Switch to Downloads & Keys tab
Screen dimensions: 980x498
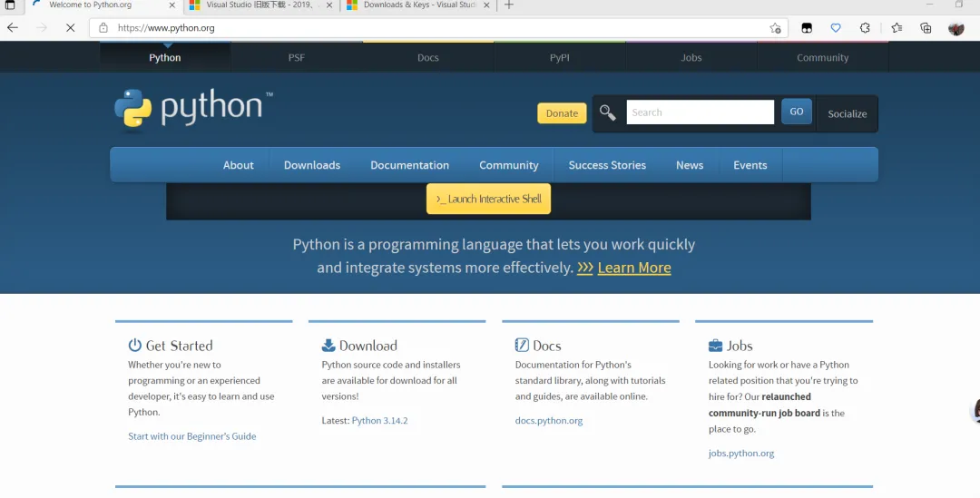pyautogui.click(x=418, y=5)
